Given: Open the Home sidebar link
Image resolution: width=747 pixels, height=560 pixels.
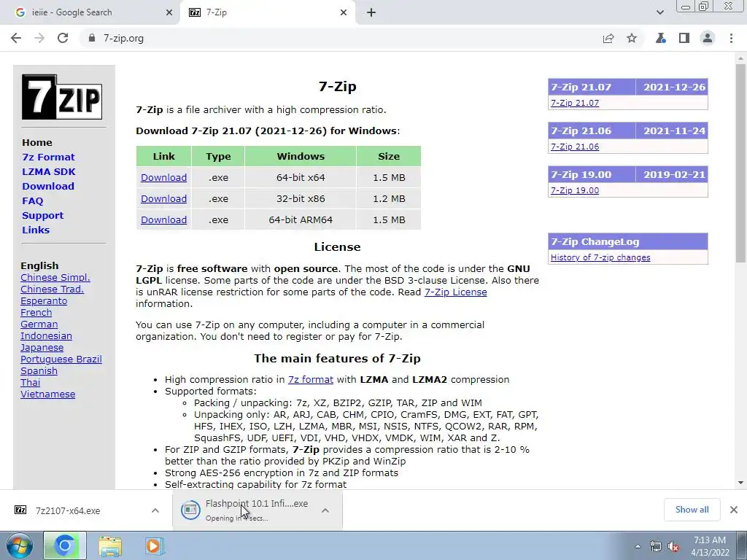Looking at the screenshot, I should (37, 142).
